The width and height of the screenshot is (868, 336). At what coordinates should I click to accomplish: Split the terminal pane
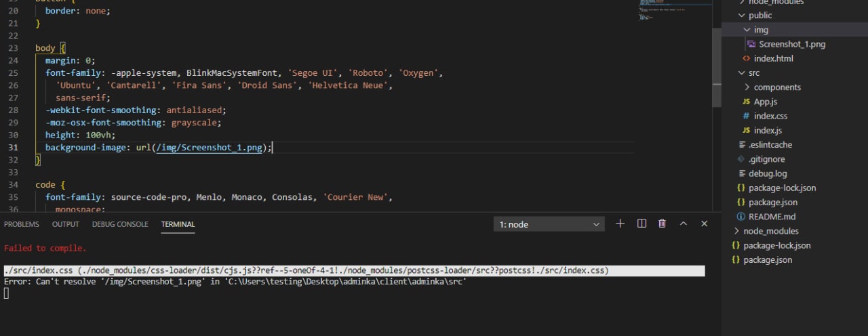click(x=642, y=224)
